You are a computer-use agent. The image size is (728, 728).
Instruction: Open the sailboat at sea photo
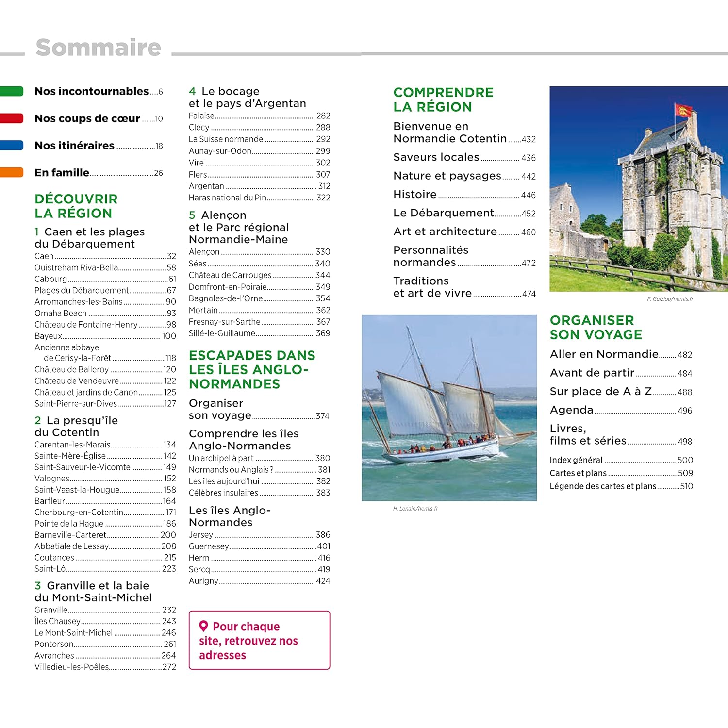[449, 408]
